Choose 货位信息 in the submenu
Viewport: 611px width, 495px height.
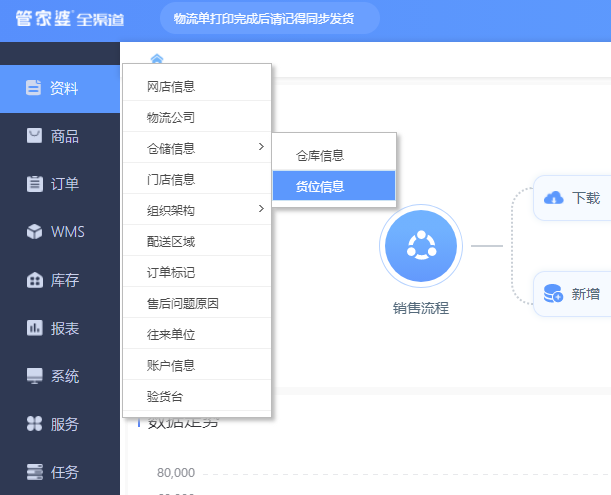(334, 186)
